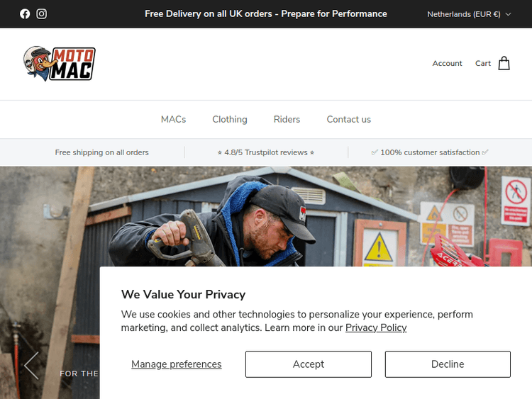
Task: Go to Contact us page
Action: click(348, 119)
